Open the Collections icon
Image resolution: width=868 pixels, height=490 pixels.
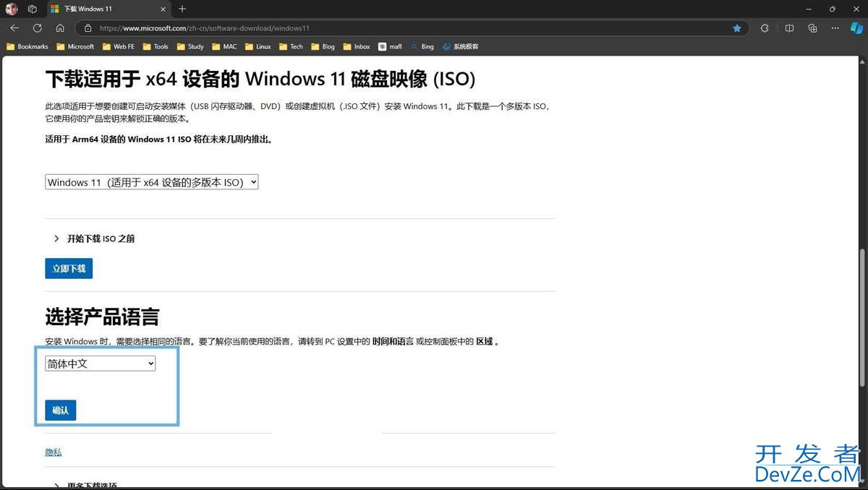pyautogui.click(x=812, y=28)
